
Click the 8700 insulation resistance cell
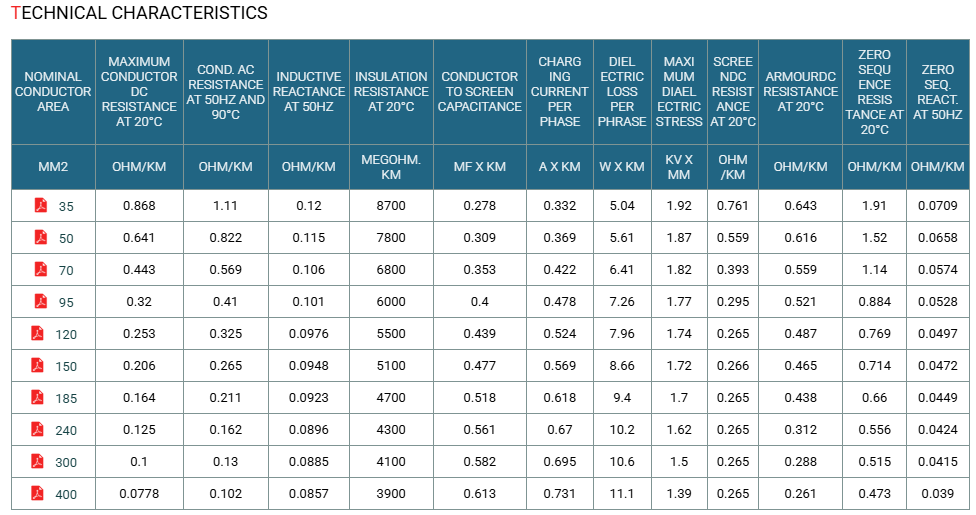coord(391,206)
